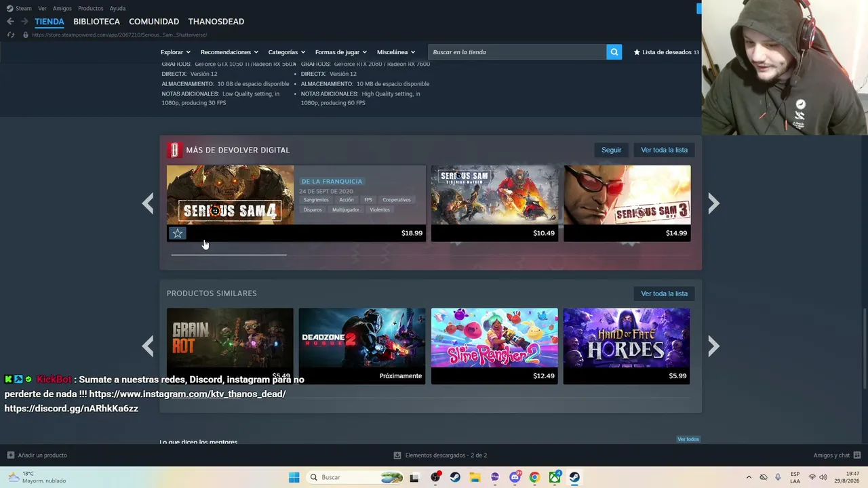Click the Devolver Digital carousel scroll bar
This screenshot has width=868, height=488.
pyautogui.click(x=229, y=255)
